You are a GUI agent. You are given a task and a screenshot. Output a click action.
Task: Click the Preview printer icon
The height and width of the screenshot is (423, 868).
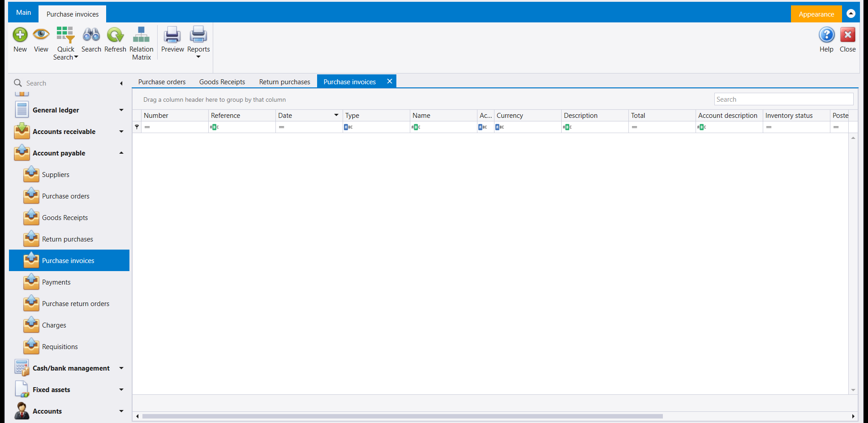coord(172,35)
